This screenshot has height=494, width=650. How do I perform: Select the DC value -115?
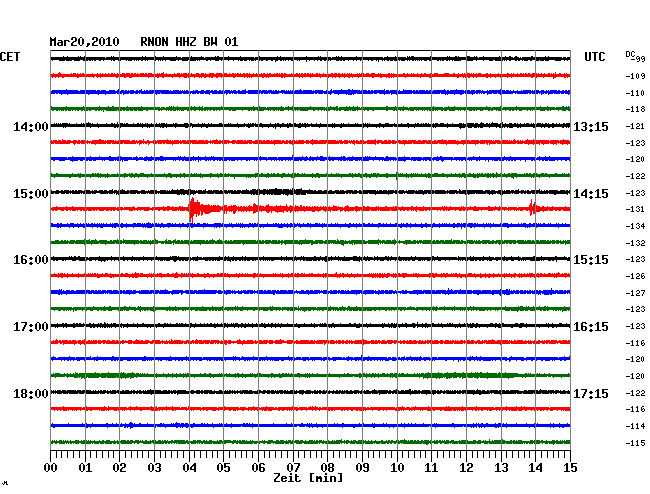635,443
